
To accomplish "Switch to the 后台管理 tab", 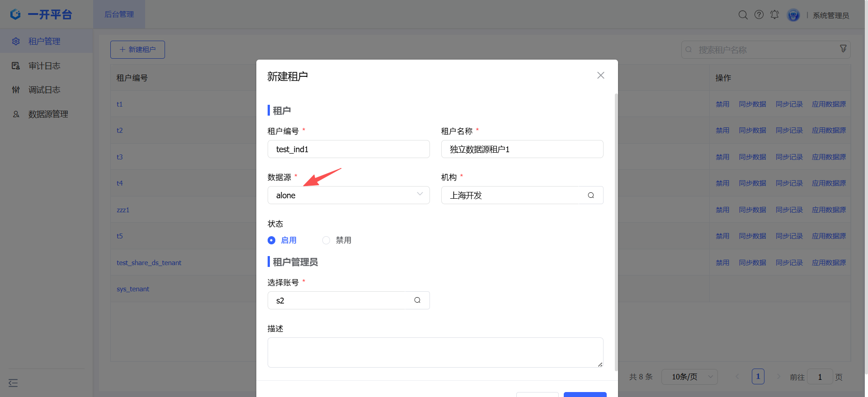I will pos(119,14).
